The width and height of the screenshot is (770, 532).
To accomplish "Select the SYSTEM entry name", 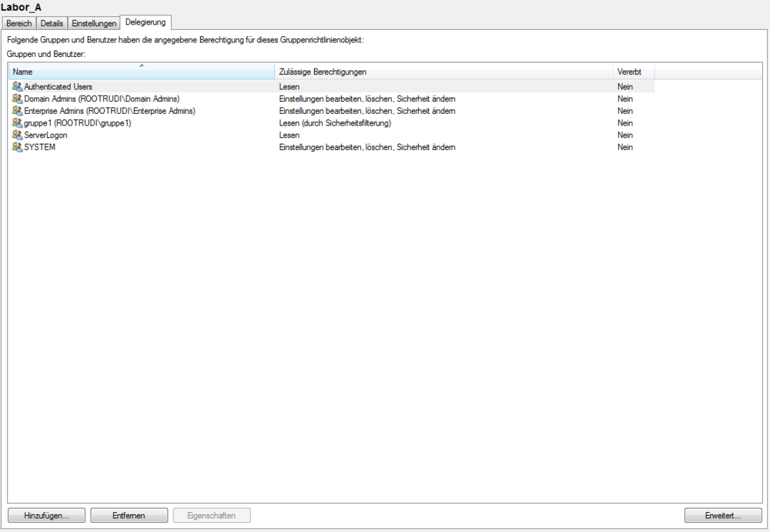I will point(40,147).
